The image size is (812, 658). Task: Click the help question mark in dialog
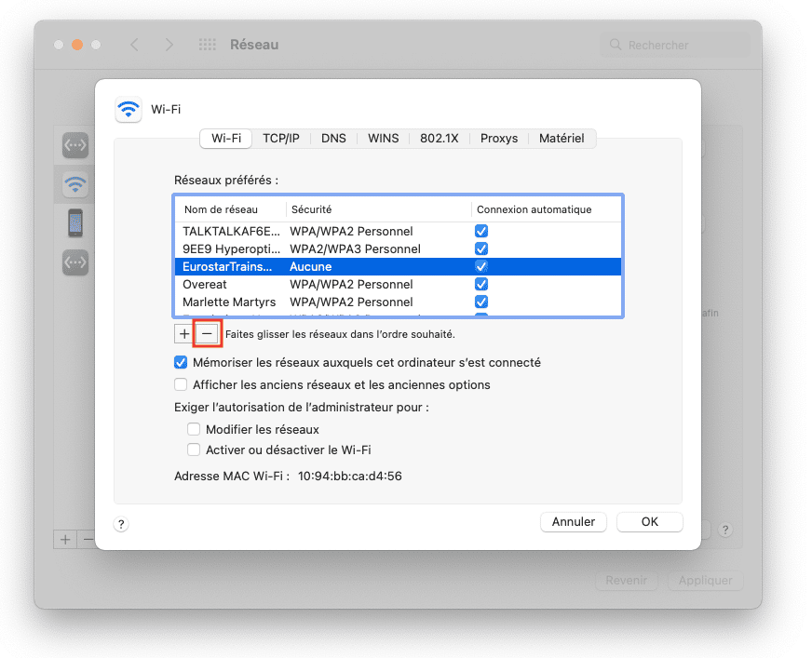(x=121, y=524)
